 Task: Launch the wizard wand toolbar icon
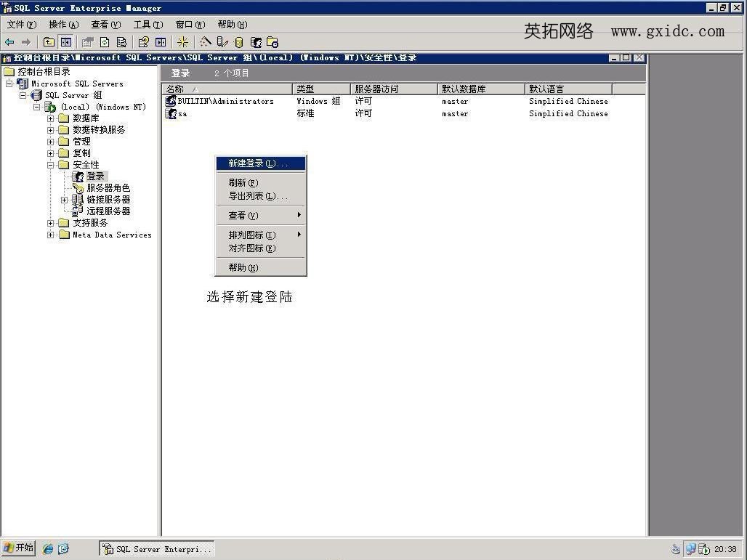206,42
